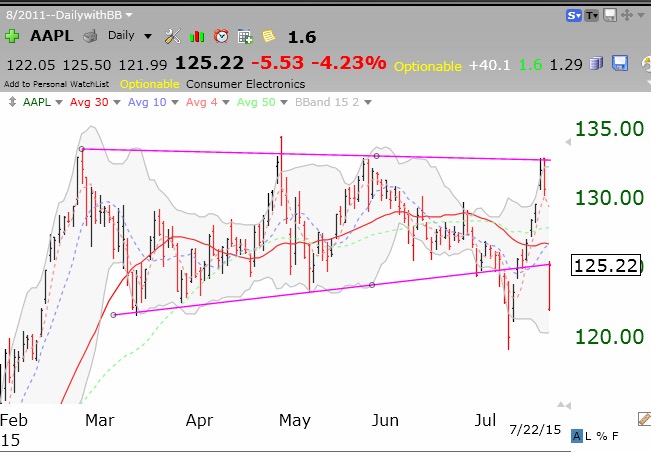Screen dimensions: 651x452
Task: Click the stacked pages icon beside save
Action: pyautogui.click(x=595, y=63)
